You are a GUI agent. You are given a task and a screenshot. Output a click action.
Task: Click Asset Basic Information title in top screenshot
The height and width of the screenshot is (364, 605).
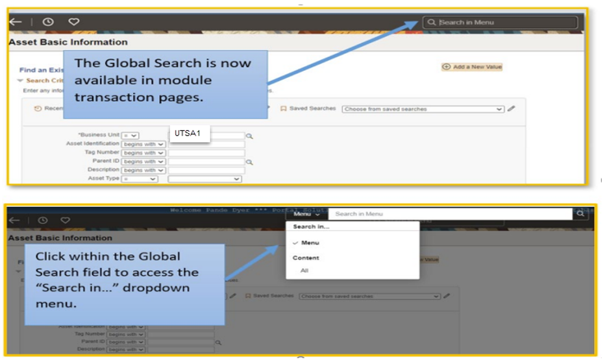click(x=68, y=42)
